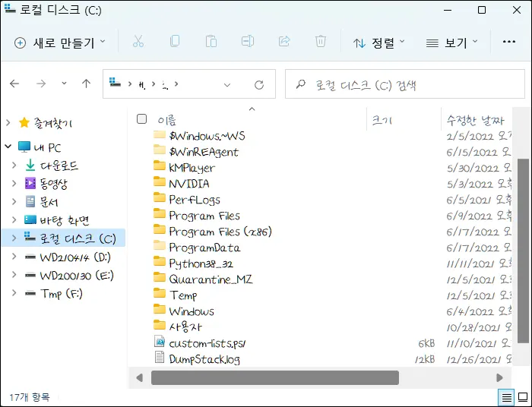Screen dimensions: 532x407
Task: Click horizontal scrollbar left arrow
Action: click(x=139, y=377)
